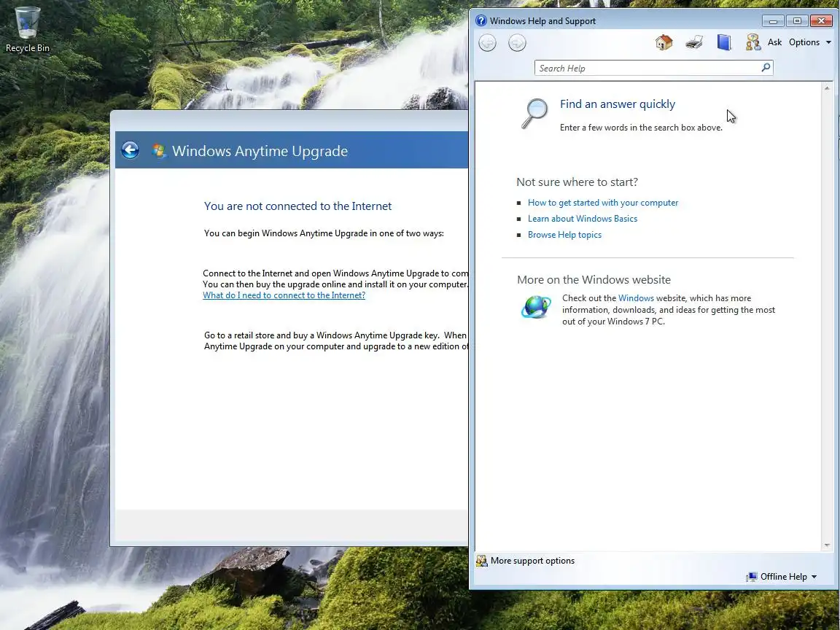Click the More support options icon

click(481, 561)
